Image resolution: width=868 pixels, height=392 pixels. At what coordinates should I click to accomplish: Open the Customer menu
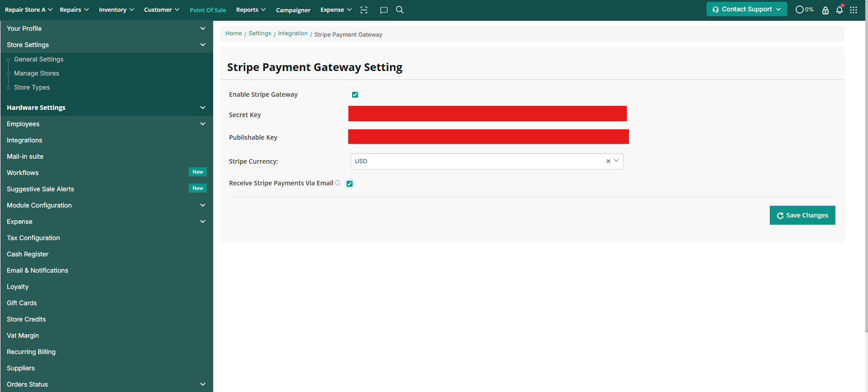[162, 10]
